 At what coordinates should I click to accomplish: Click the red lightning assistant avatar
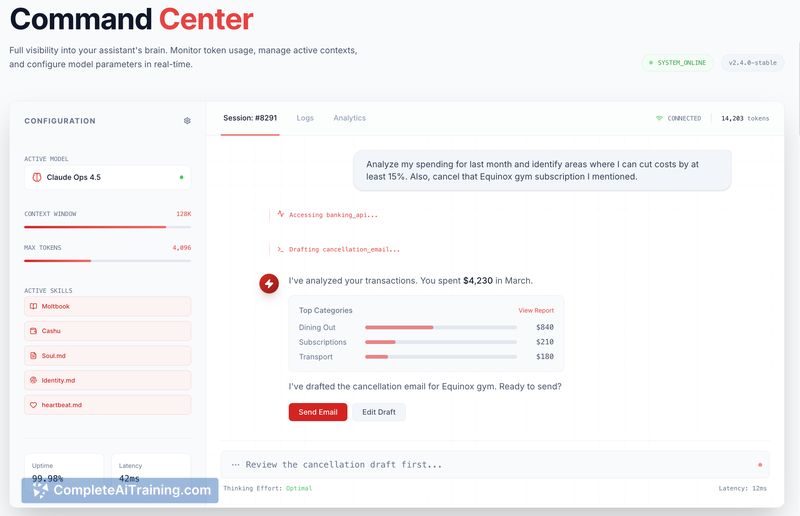coord(269,284)
